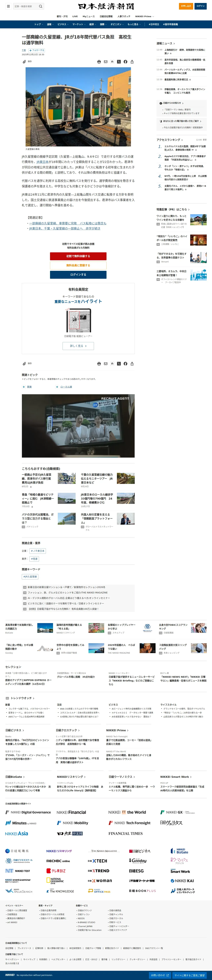Open the NIKKEI KAI logo

(x=182, y=880)
